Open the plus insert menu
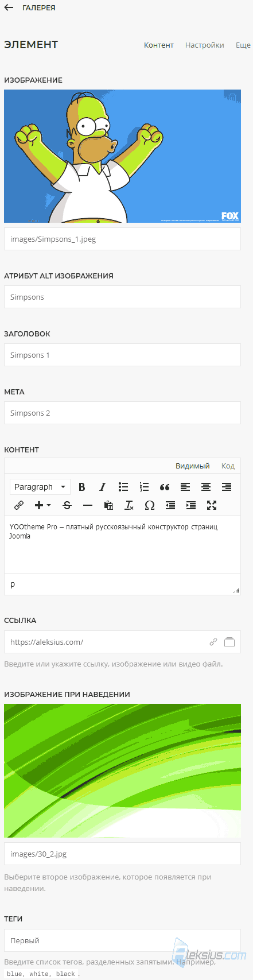The width and height of the screenshot is (253, 980). point(42,505)
